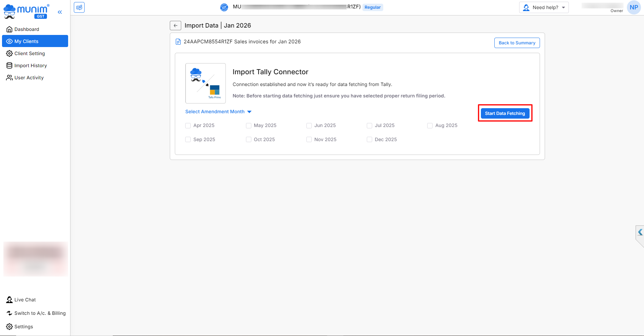Open Live Chat in sidebar
This screenshot has height=336, width=644.
pos(25,300)
